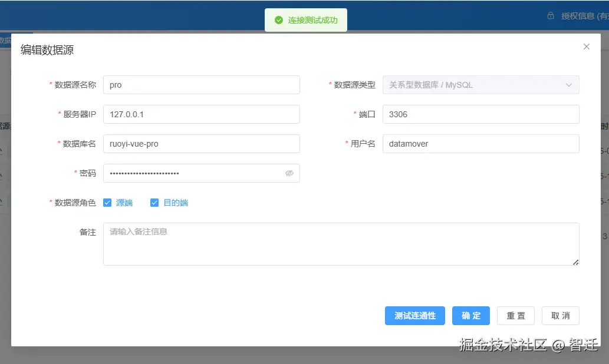
Task: Uncheck the 目的端 checkbox
Action: pos(154,203)
